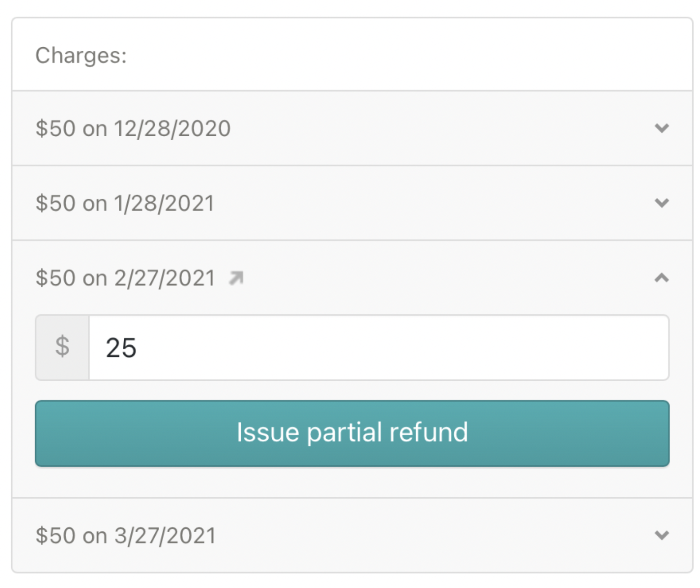Click the chevron icon on the 3/27/2021 row
The image size is (700, 588).
click(x=661, y=535)
